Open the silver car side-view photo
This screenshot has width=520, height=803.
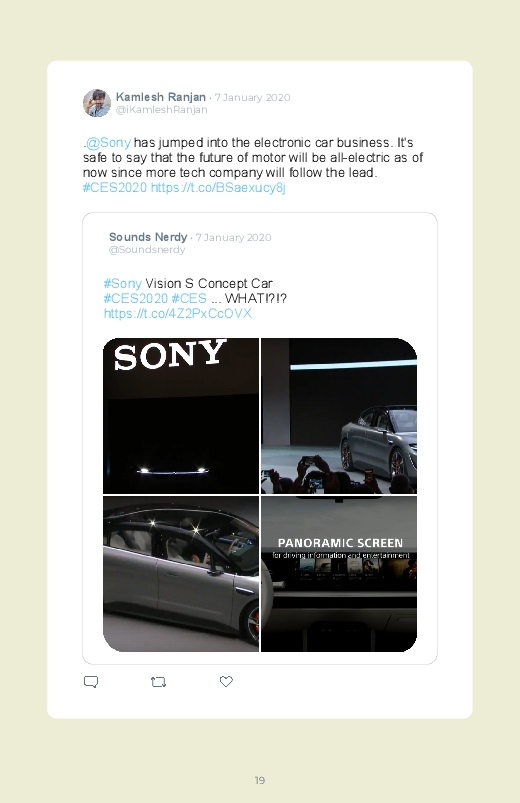(181, 574)
